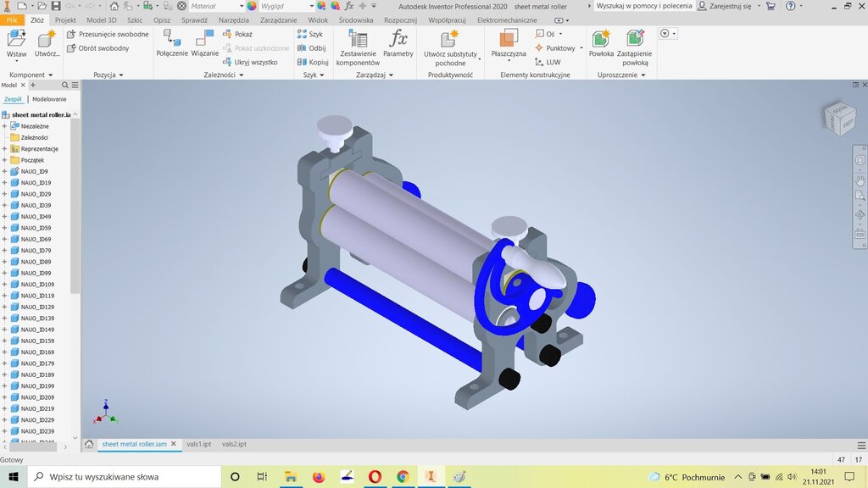868x488 pixels.
Task: Toggle Ukryj wszystko relationships visibility
Action: pyautogui.click(x=250, y=62)
